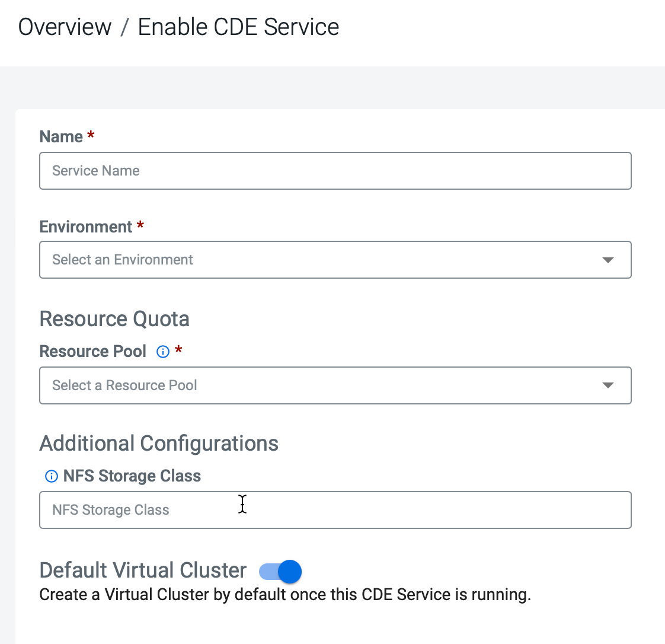Click the Environment field label
The image size is (665, 644).
[86, 227]
